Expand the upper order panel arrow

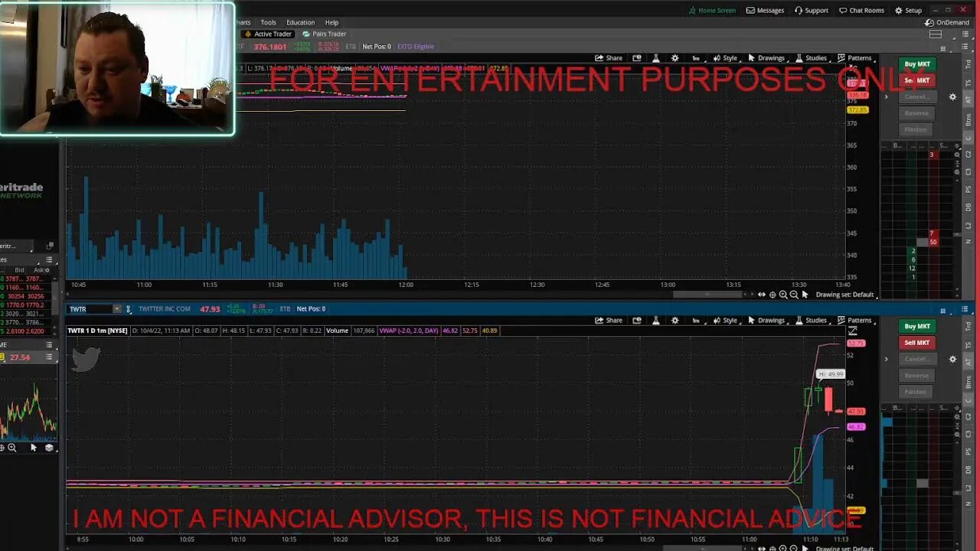click(886, 97)
